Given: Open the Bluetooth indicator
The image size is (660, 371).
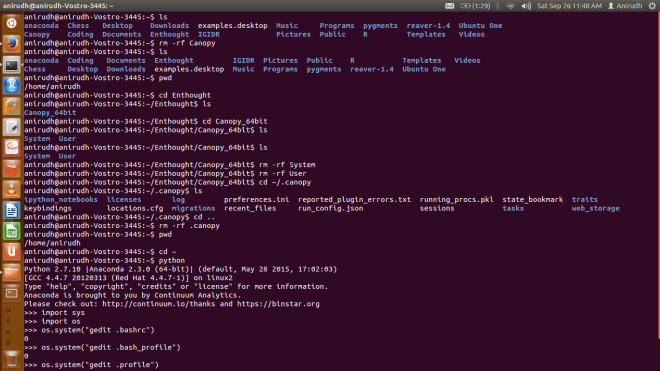Looking at the screenshot, I should click(498, 6).
